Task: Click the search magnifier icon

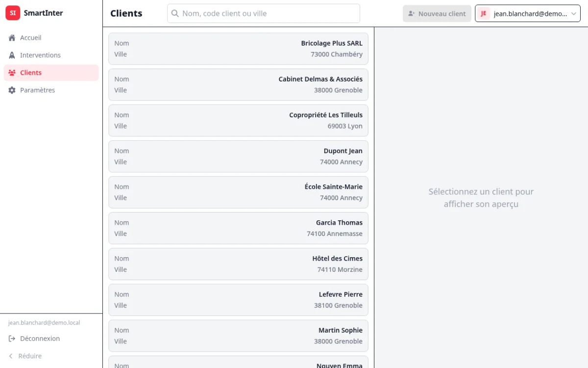Action: tap(175, 14)
